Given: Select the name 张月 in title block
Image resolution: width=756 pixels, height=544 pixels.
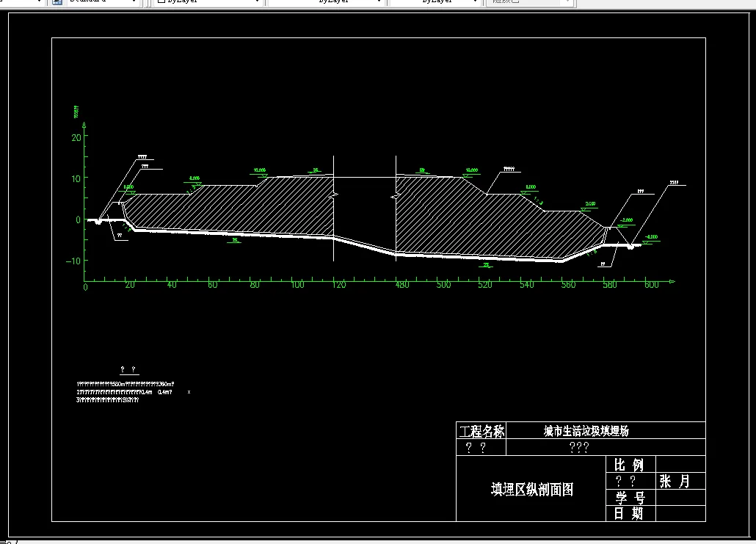Looking at the screenshot, I should point(675,482).
